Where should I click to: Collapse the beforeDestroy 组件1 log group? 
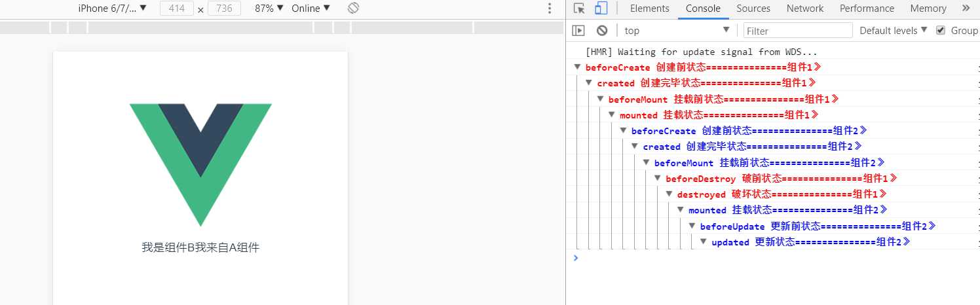658,178
